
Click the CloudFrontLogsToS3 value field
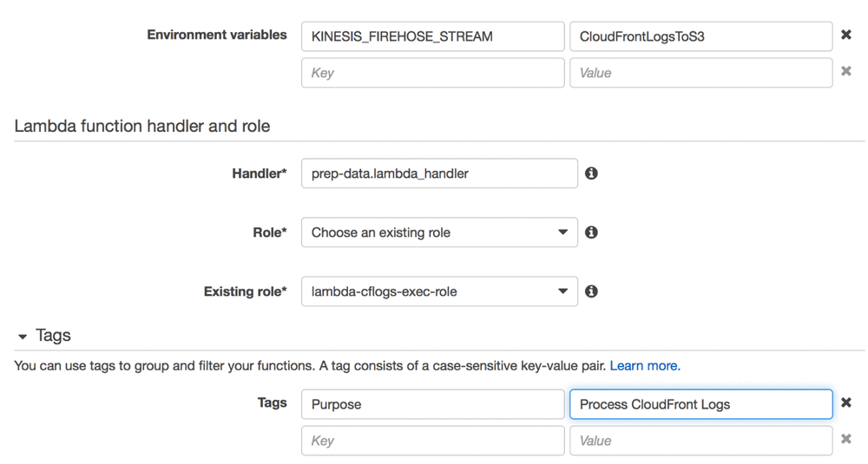[x=700, y=36]
